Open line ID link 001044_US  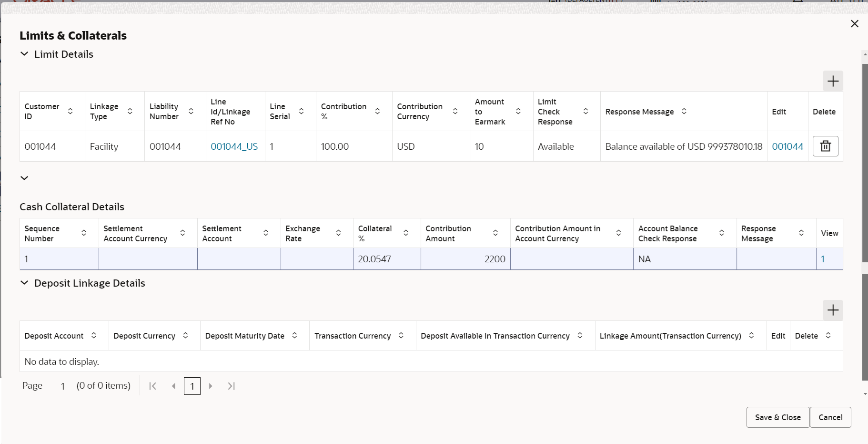(x=234, y=146)
